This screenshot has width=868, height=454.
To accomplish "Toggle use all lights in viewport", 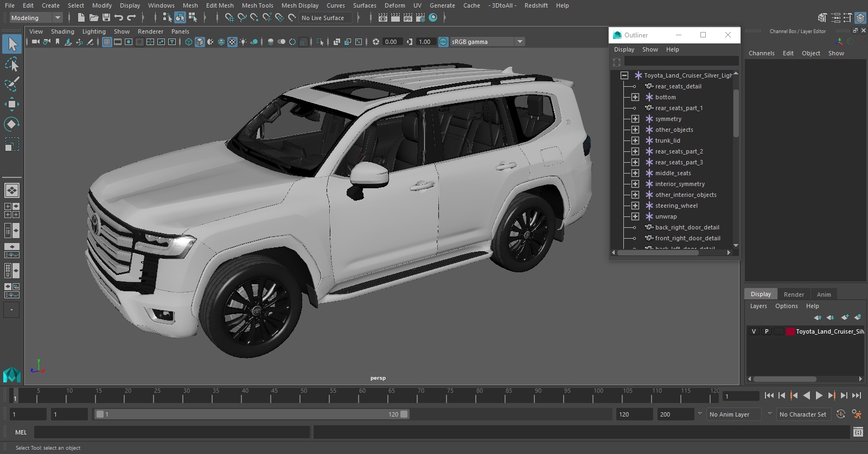I will pyautogui.click(x=243, y=42).
